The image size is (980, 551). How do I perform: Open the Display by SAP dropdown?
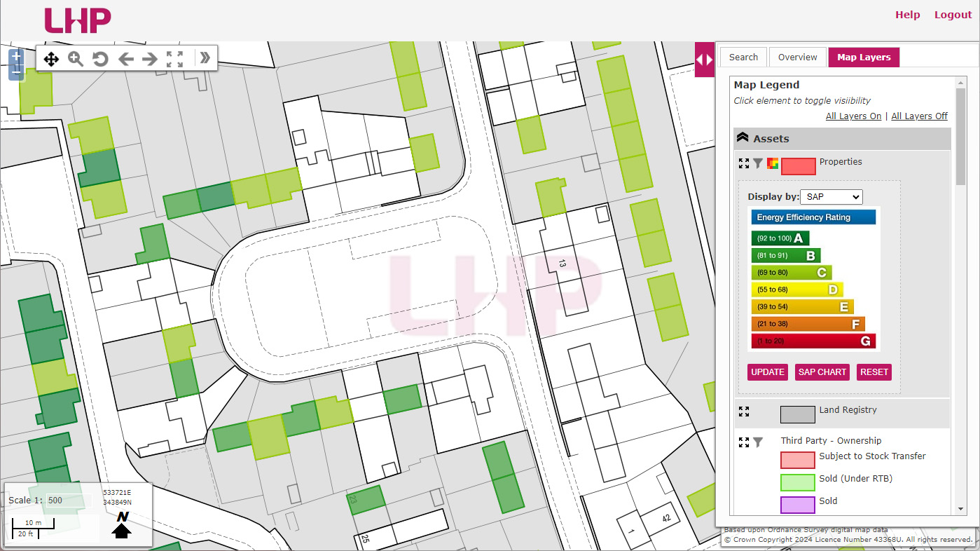click(831, 197)
